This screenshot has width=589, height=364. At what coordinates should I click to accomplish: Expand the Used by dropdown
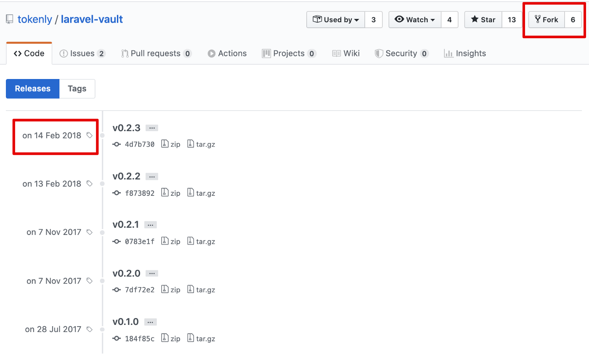click(336, 20)
